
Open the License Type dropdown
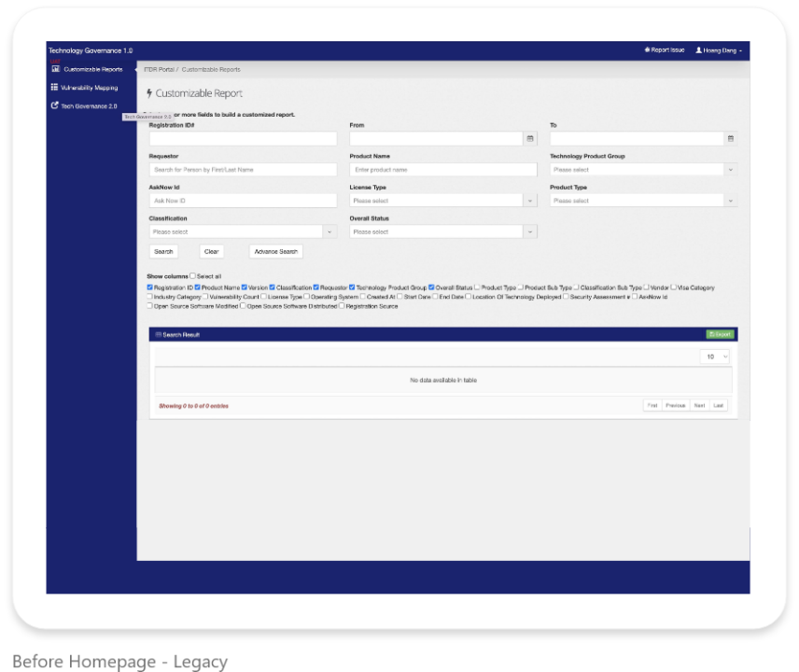point(443,201)
